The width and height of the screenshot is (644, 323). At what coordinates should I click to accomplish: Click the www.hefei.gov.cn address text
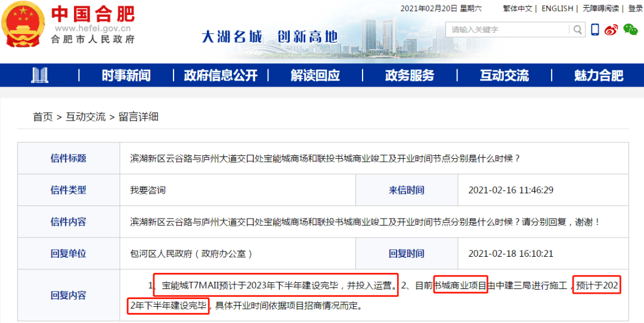coord(93,29)
